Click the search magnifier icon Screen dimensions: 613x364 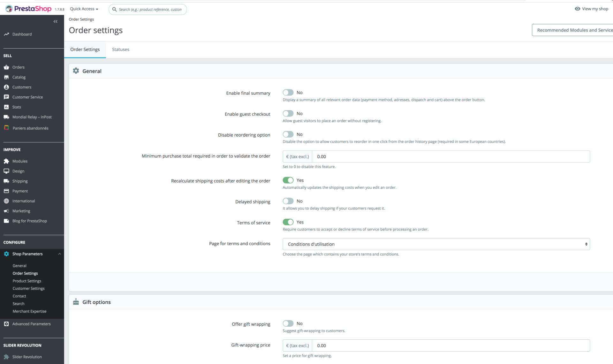click(114, 9)
